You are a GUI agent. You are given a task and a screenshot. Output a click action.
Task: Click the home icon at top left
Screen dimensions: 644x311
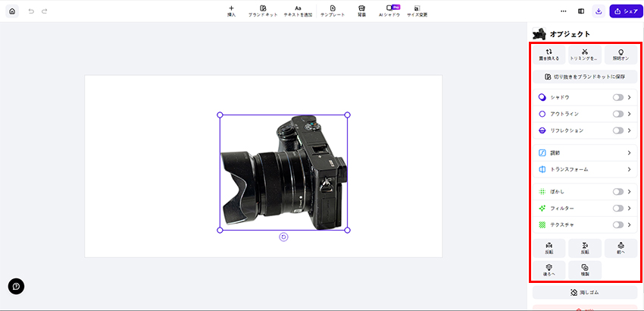[x=11, y=11]
